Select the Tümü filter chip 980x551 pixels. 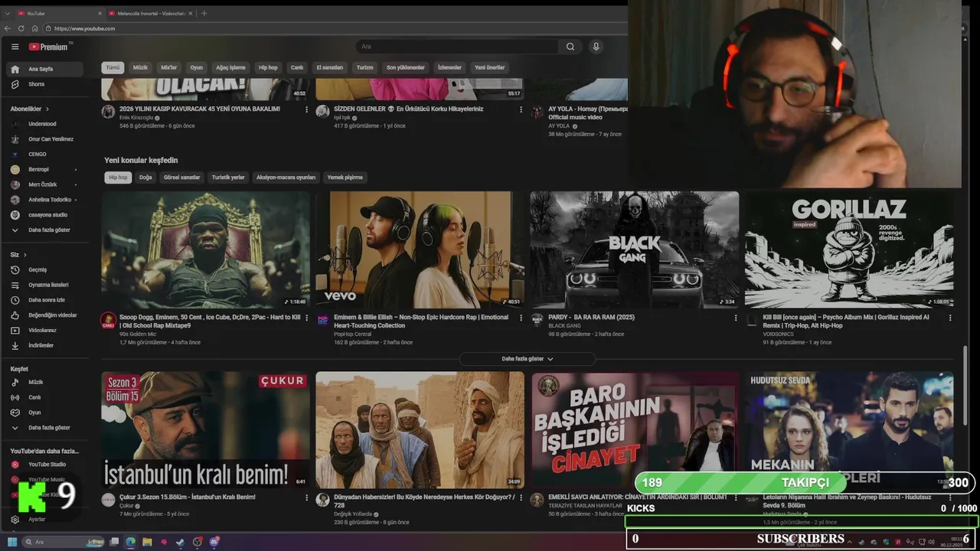click(x=113, y=67)
